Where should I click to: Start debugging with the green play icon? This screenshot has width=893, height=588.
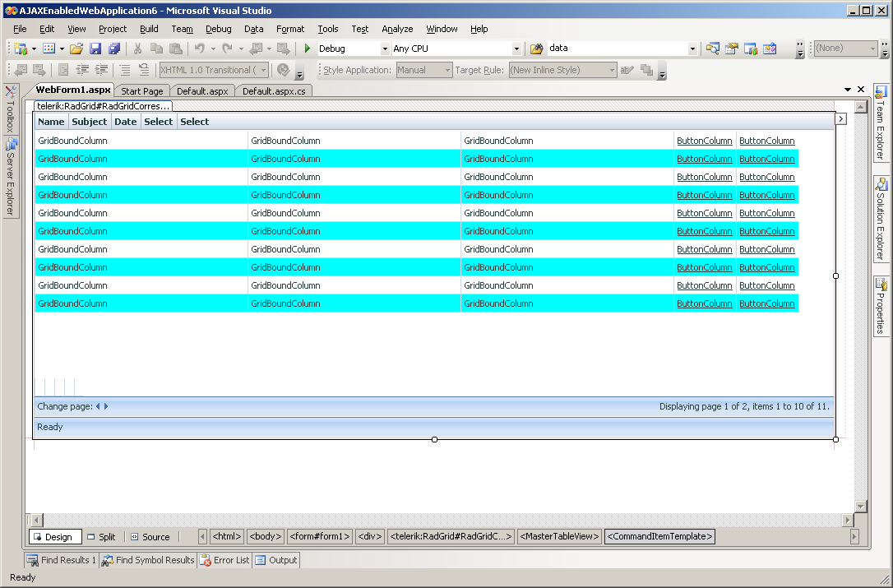tap(308, 49)
